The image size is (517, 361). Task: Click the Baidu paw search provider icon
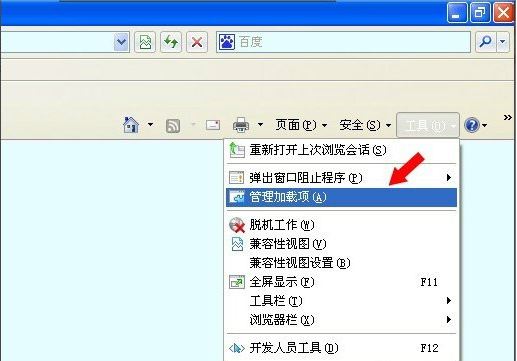tap(227, 42)
